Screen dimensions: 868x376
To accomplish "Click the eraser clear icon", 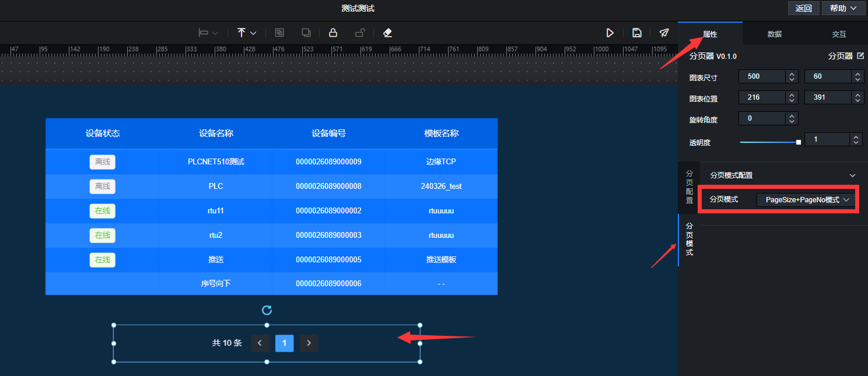I will [x=387, y=33].
